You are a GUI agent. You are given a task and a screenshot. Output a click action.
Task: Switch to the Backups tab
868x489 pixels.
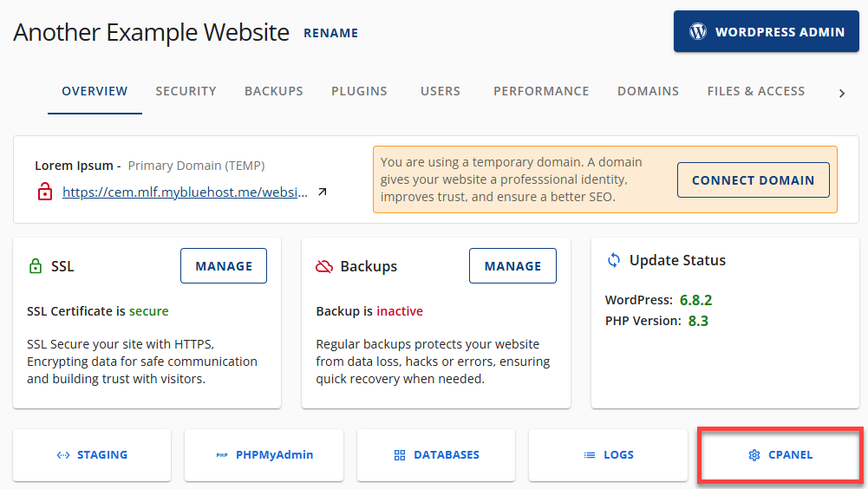tap(273, 91)
